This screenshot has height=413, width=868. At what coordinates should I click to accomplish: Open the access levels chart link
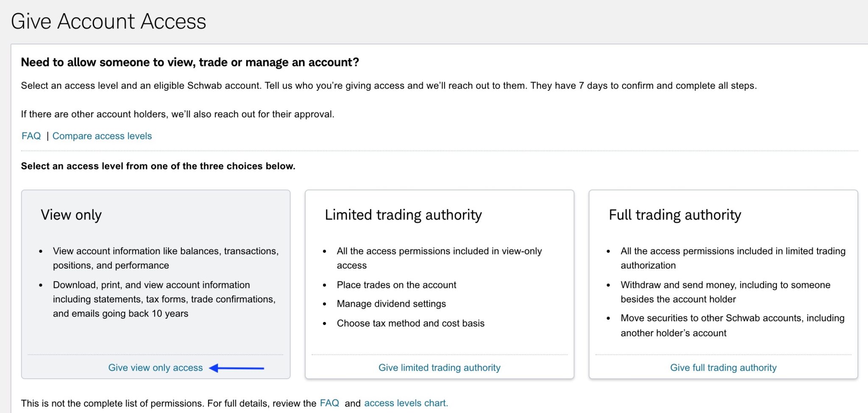point(406,403)
